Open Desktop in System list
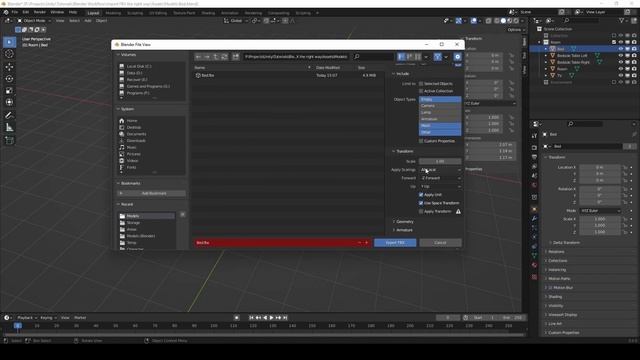The width and height of the screenshot is (640, 360). click(x=134, y=127)
